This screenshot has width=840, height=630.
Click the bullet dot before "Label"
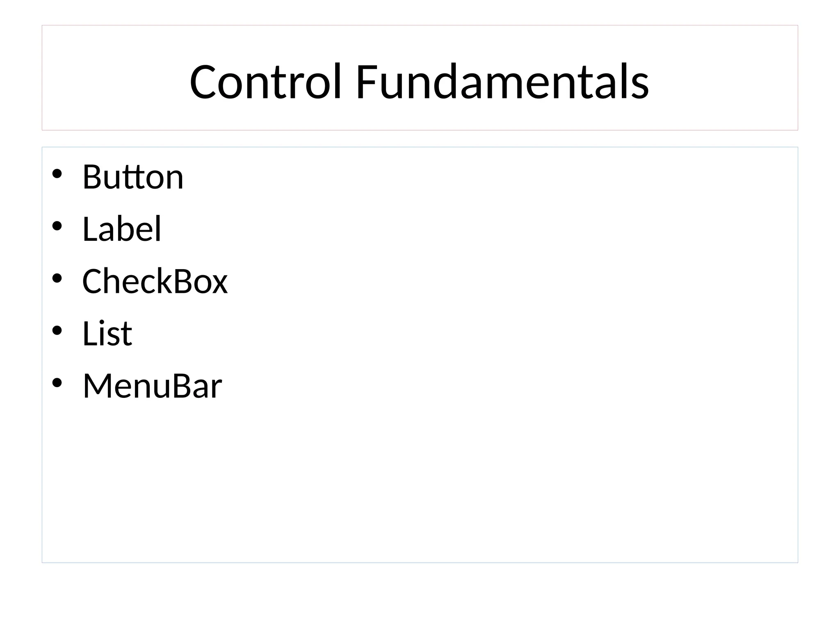pos(57,226)
